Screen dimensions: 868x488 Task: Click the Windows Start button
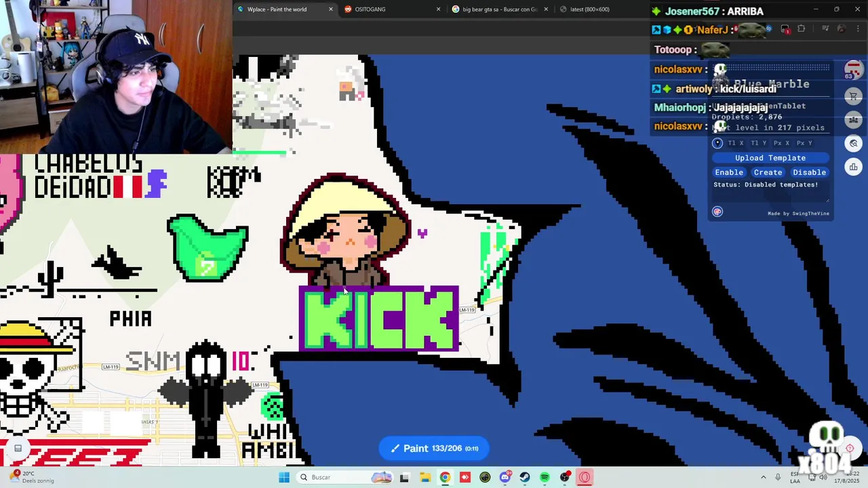284,477
